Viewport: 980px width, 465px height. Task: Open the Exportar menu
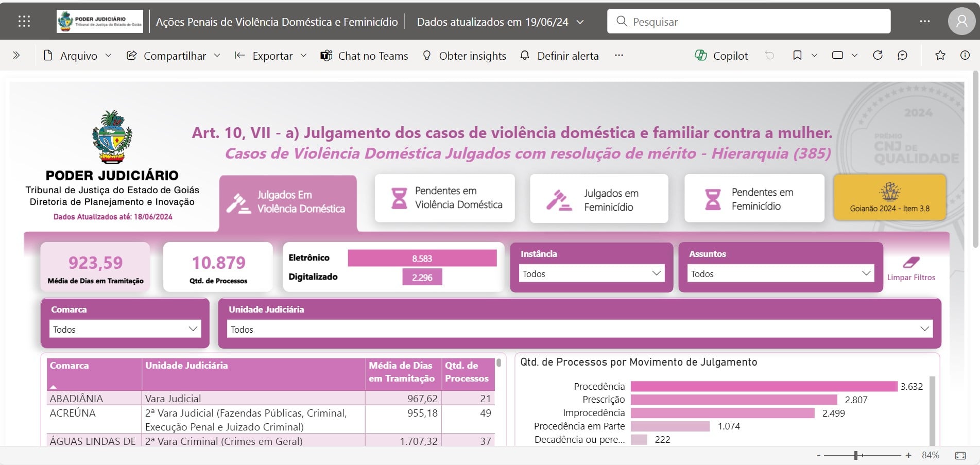(x=271, y=56)
